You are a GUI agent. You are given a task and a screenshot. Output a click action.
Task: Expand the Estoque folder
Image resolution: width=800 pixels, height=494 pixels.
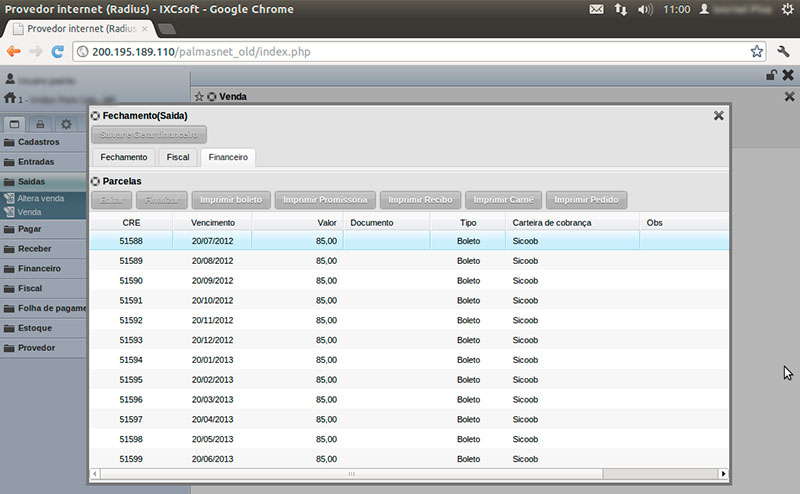43,328
